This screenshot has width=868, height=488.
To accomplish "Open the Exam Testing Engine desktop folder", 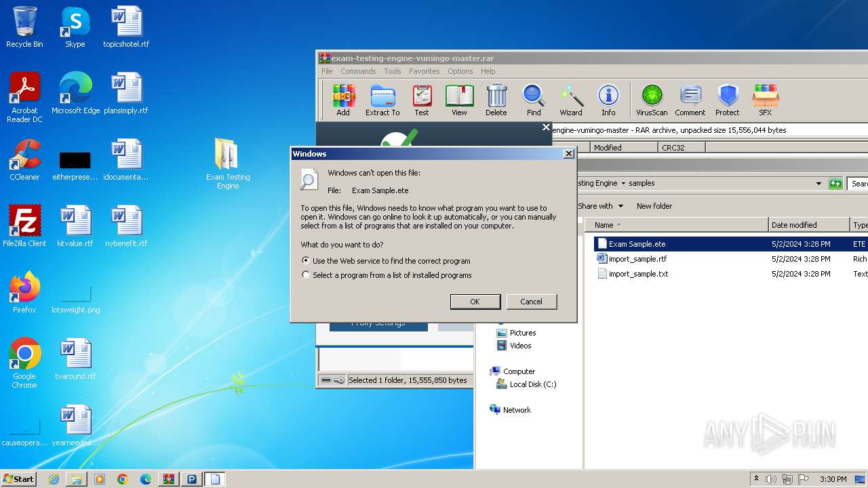I will (x=228, y=163).
